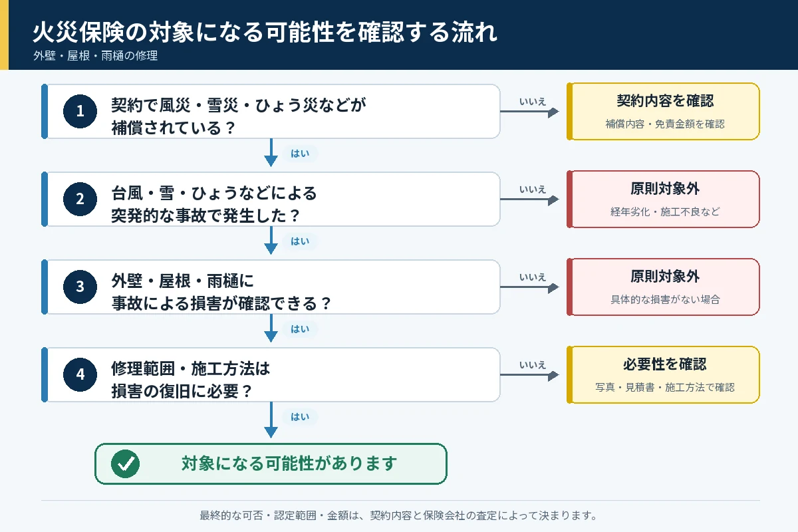Click the step 3 number circle
The width and height of the screenshot is (798, 532).
(80, 287)
